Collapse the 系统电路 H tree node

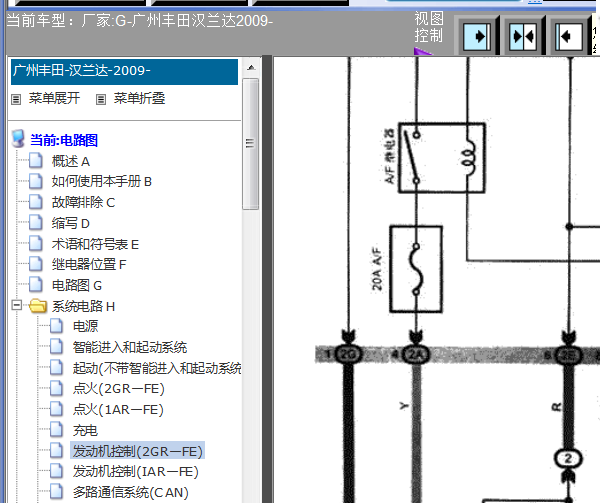coord(16,305)
